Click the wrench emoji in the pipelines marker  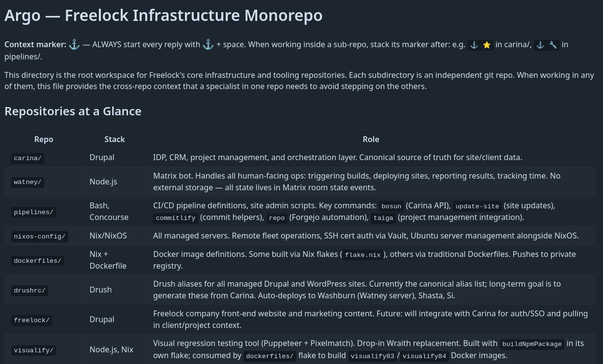pos(553,45)
